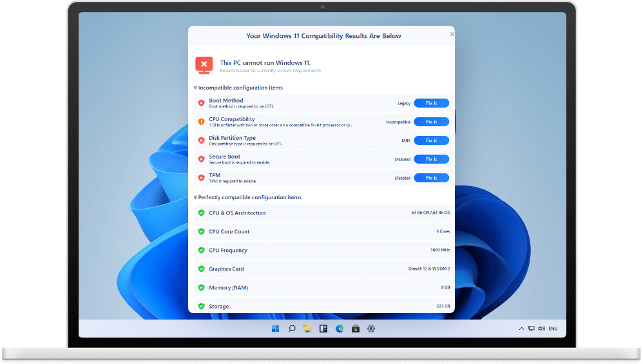Click the 'Storage' label
This screenshot has height=364, width=643.
coord(219,306)
